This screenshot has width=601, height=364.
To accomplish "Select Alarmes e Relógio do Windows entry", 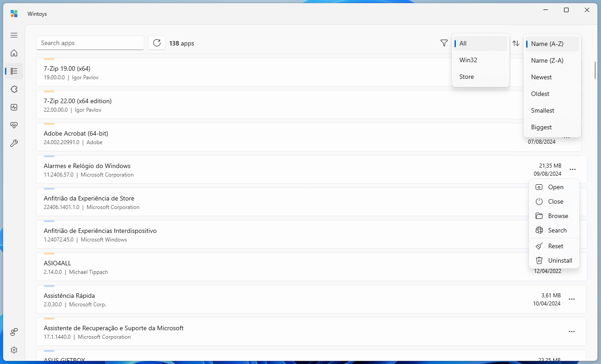I will tap(311, 169).
